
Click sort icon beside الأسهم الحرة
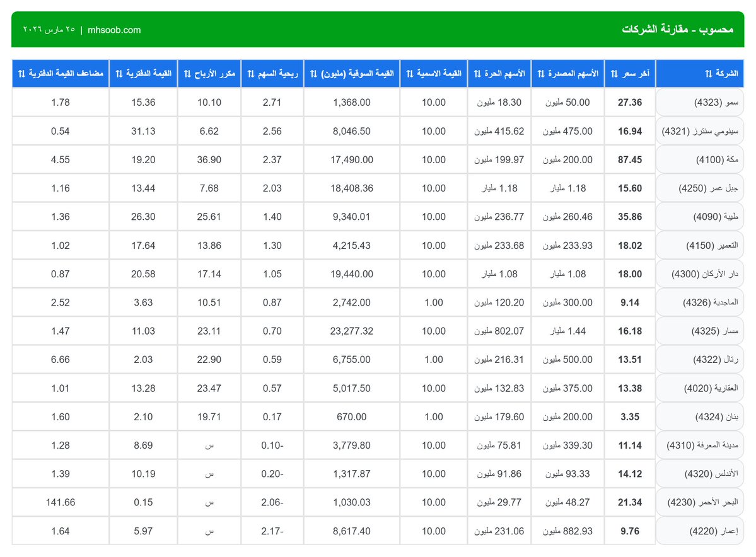tap(477, 74)
